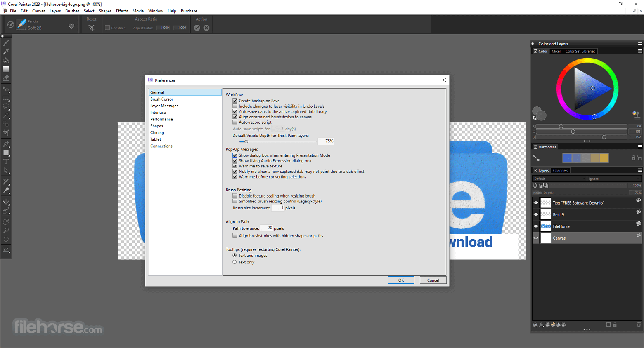Screen dimensions: 644x348
Task: Open the brush selector Soft 2B
Action: click(21, 25)
